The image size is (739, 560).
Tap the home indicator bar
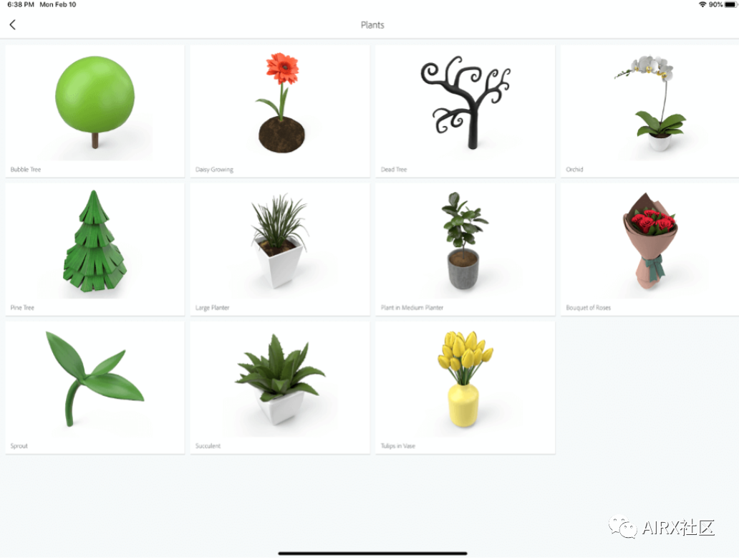(x=372, y=554)
